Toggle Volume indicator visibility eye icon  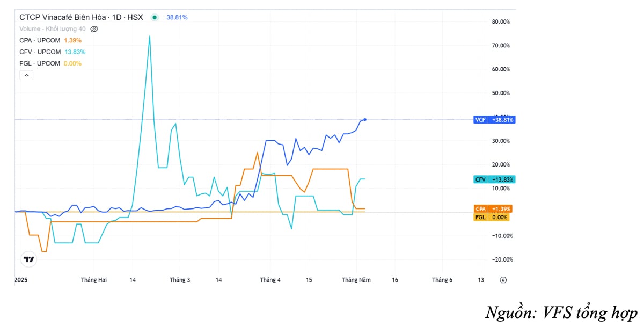94,29
